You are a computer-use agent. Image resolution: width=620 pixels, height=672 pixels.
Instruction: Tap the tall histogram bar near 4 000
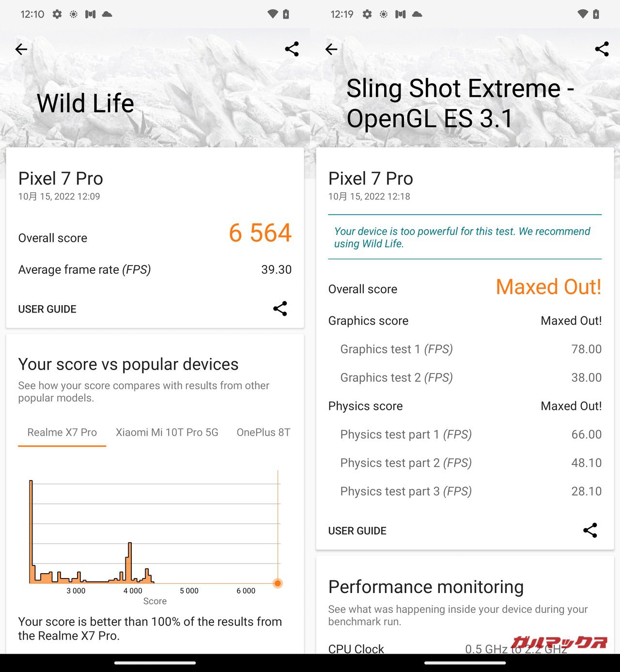[129, 562]
